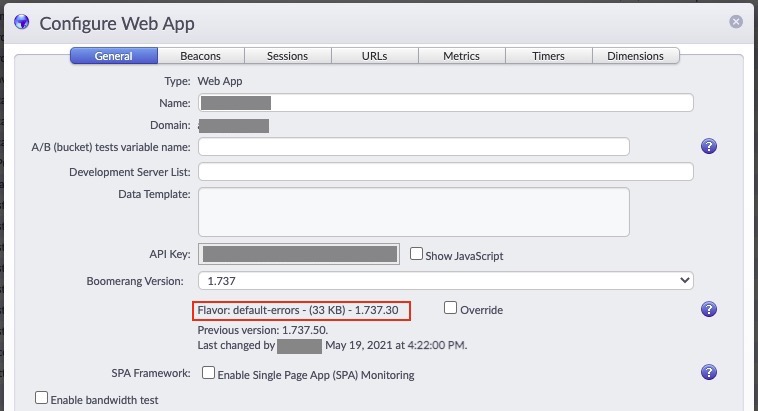Click the help icon for SPA Framework
The image size is (758, 411).
tap(709, 373)
